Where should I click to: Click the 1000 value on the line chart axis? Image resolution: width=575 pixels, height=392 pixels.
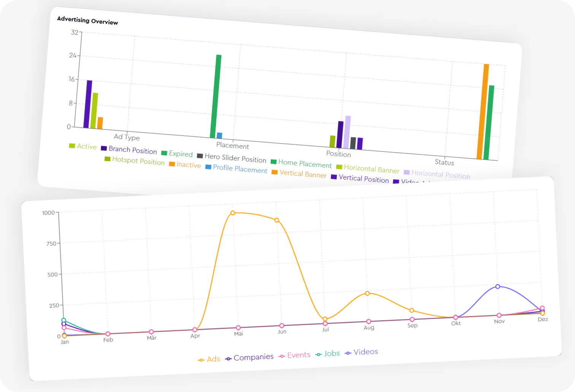(48, 213)
